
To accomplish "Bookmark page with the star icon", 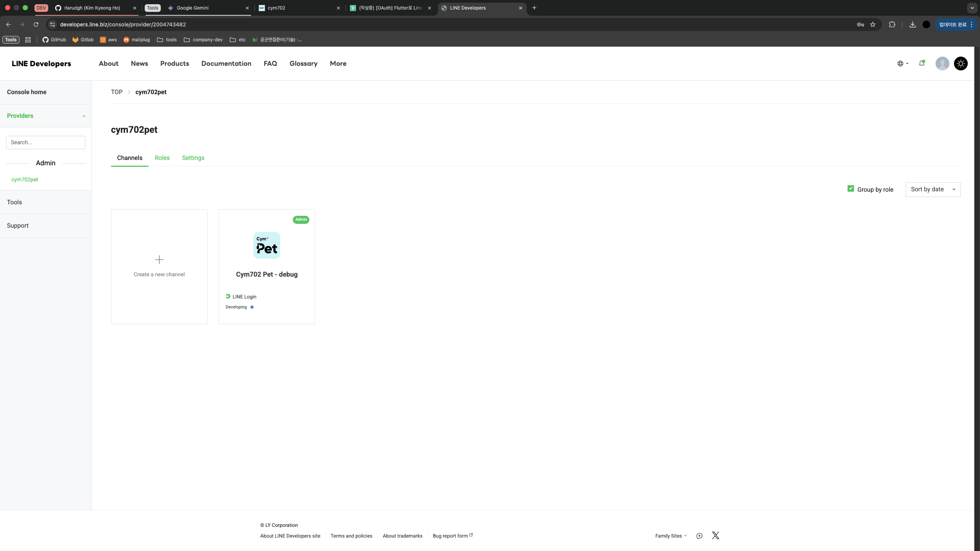I will (x=873, y=24).
